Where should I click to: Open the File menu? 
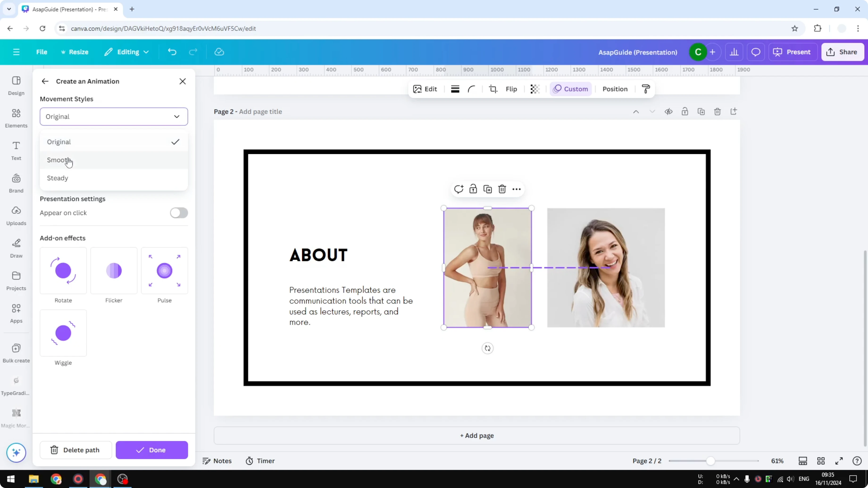click(x=42, y=52)
